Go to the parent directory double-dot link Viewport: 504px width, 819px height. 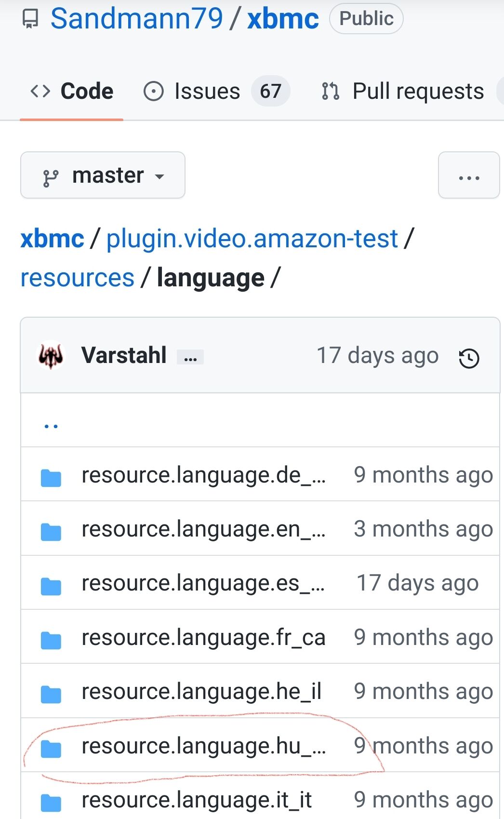pos(51,426)
